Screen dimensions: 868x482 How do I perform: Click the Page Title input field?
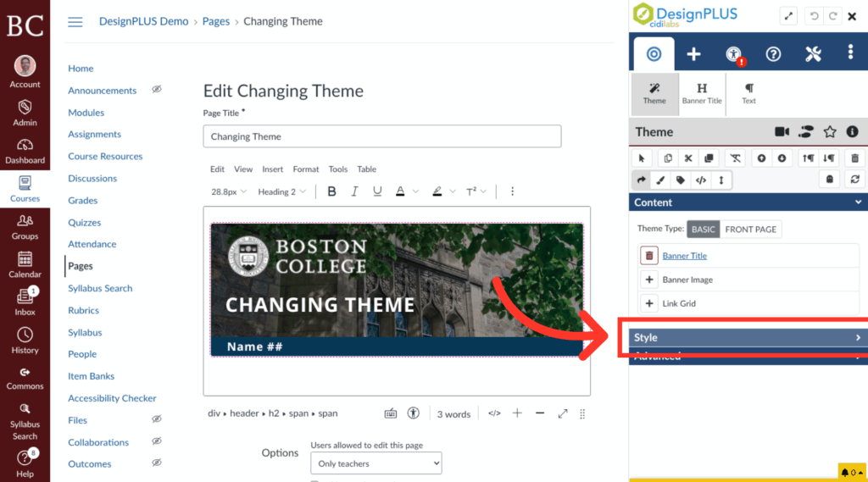(382, 136)
